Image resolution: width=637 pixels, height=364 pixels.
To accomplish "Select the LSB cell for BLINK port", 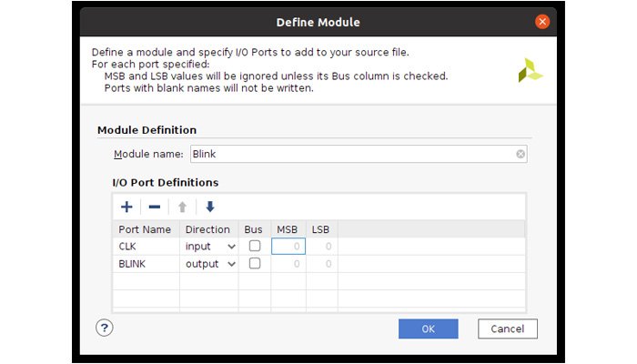I will point(322,264).
